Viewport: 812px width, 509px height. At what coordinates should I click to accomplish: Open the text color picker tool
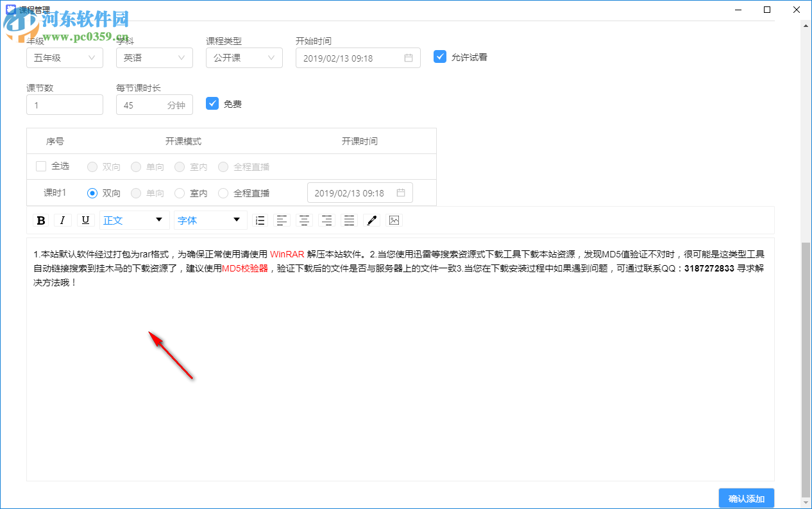(371, 220)
